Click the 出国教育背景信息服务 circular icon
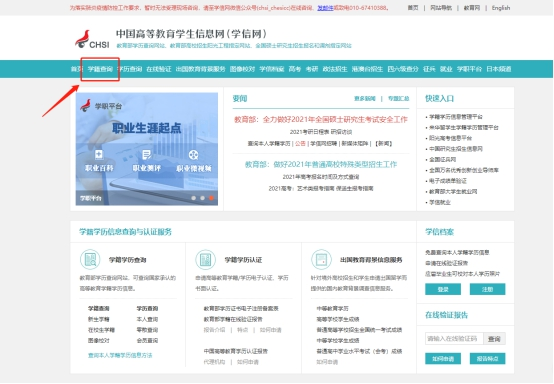This screenshot has height=384, width=554. point(321,260)
